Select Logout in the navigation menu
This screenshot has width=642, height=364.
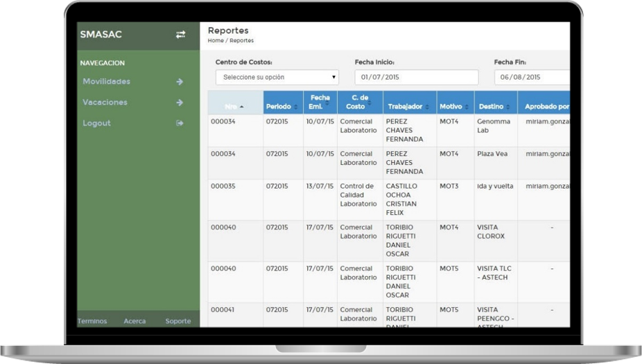coord(96,123)
